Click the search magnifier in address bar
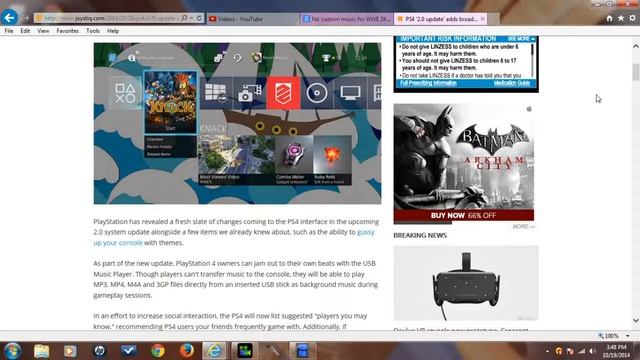640x360 pixels. coord(184,18)
